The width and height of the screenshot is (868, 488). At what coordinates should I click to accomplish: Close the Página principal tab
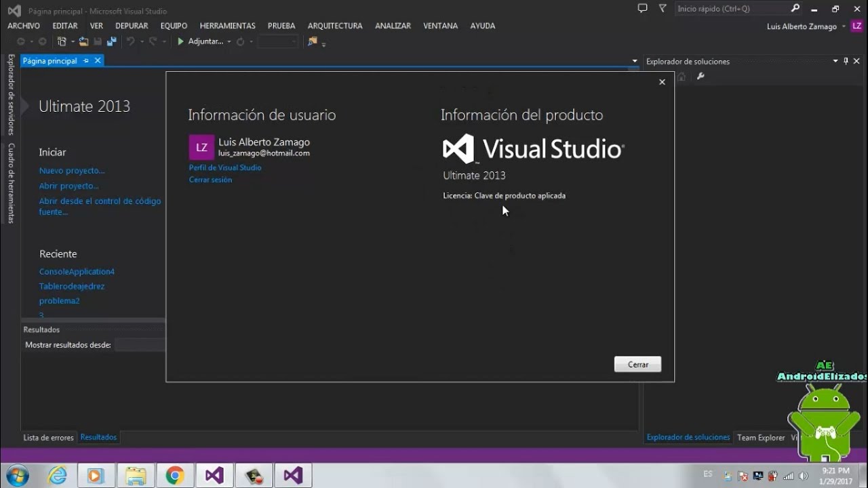tap(98, 60)
